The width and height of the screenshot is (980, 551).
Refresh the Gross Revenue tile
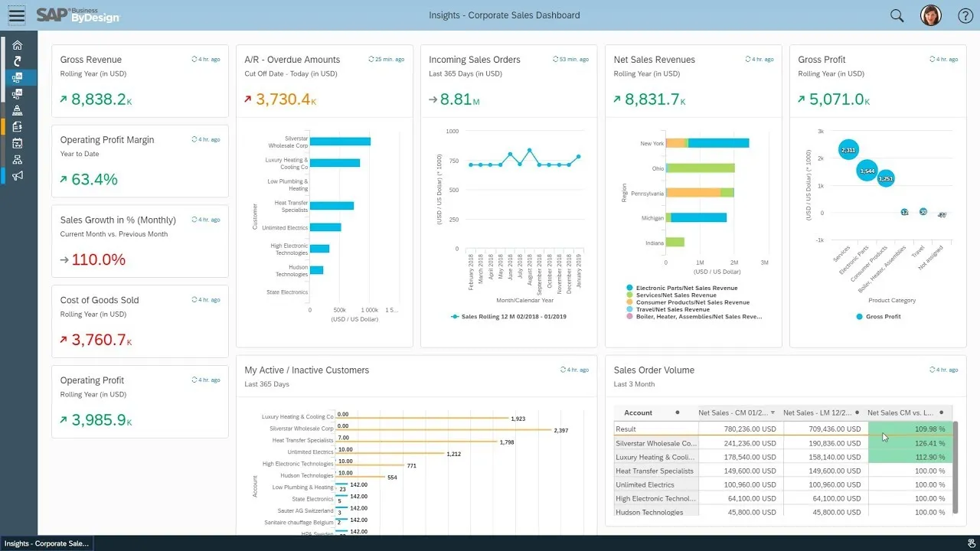click(193, 59)
